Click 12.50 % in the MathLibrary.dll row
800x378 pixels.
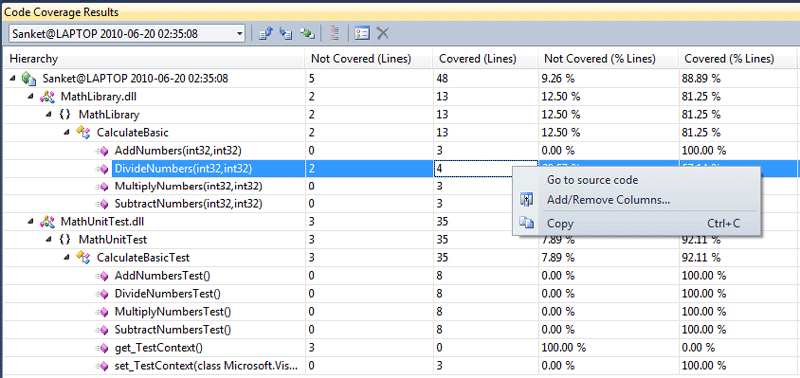[x=562, y=96]
